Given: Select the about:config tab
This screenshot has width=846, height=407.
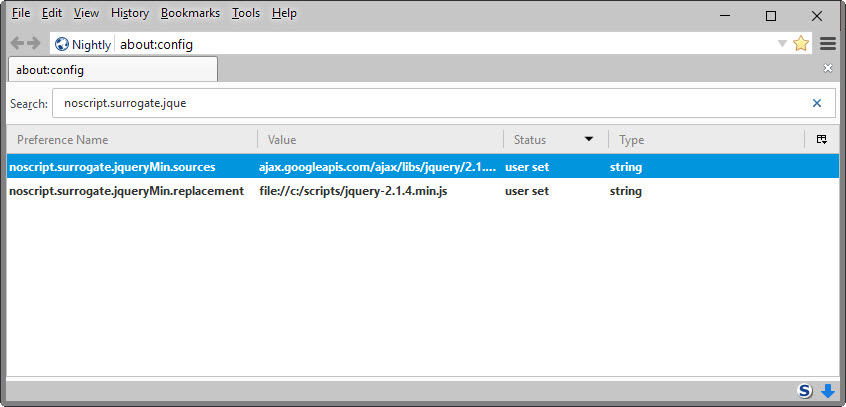Looking at the screenshot, I should coord(113,70).
